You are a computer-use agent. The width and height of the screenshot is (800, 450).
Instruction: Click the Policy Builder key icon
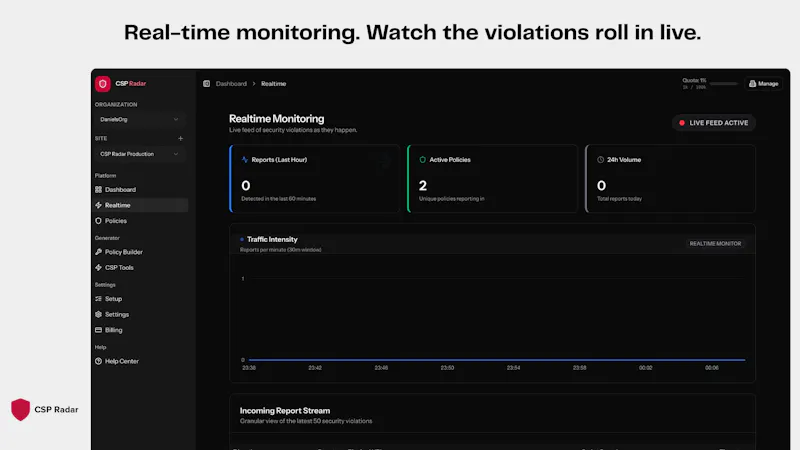tap(98, 252)
